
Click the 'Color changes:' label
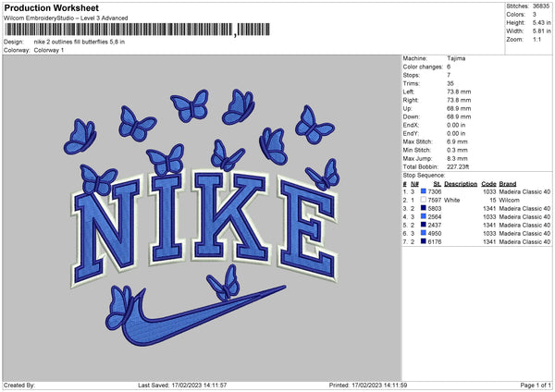(x=423, y=67)
